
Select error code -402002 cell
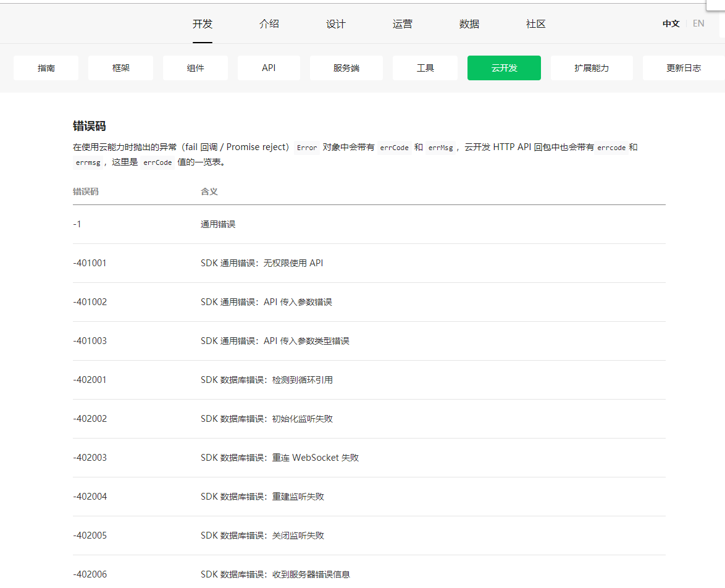coord(90,419)
